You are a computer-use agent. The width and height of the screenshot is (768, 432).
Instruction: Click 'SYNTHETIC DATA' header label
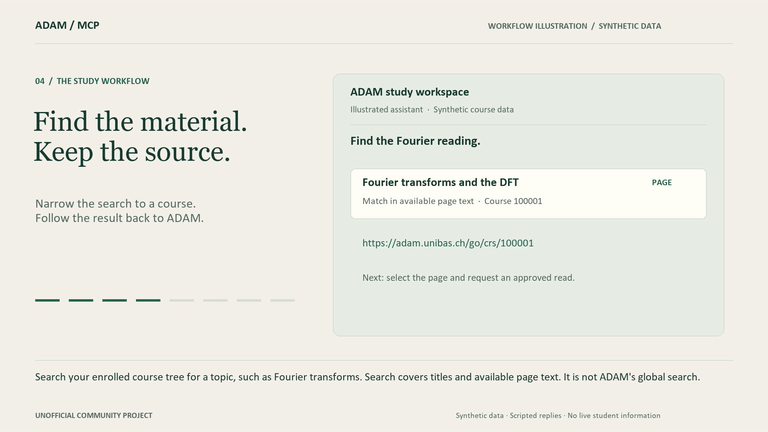pos(629,26)
